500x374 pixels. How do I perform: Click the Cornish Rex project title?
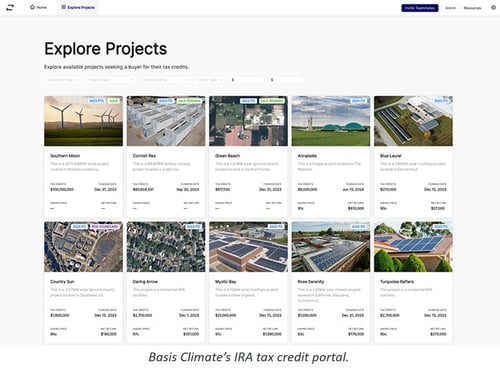(x=144, y=156)
